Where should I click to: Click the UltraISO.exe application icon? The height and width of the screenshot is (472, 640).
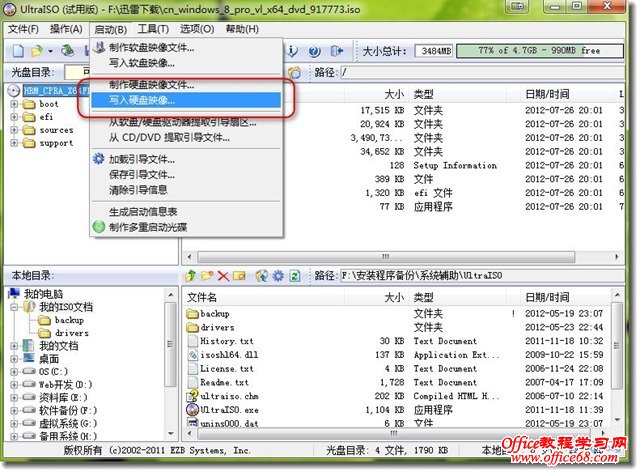coord(192,409)
